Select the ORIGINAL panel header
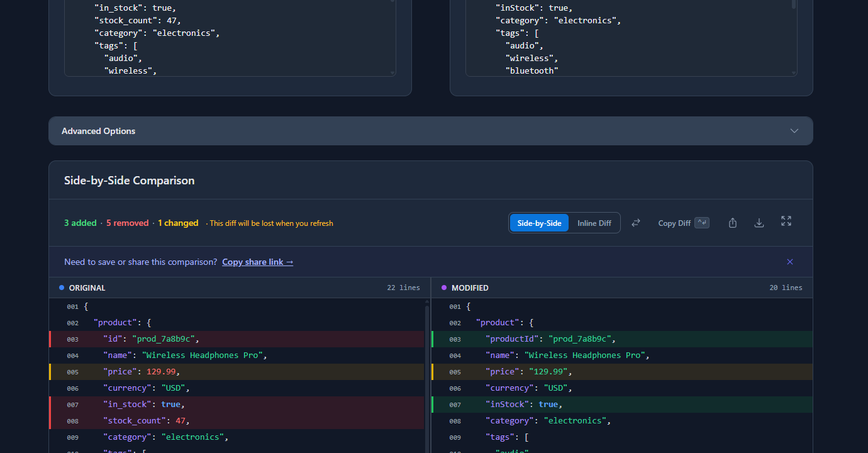The width and height of the screenshot is (868, 453). (87, 288)
